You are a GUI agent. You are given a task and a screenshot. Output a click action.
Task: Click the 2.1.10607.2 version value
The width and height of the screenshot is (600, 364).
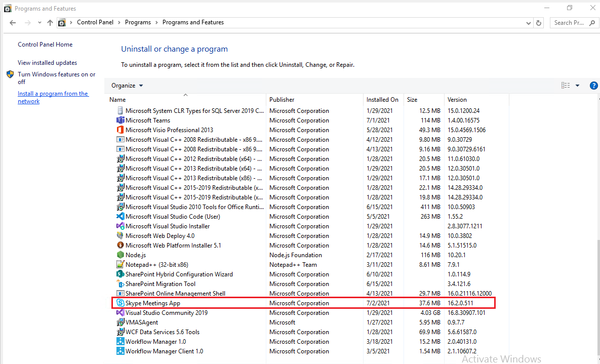(x=462, y=351)
